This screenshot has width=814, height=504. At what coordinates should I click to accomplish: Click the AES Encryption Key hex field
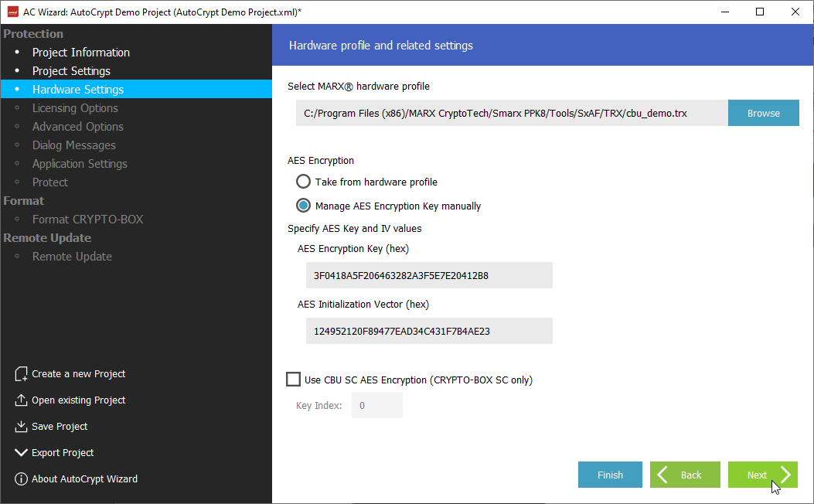pos(429,275)
